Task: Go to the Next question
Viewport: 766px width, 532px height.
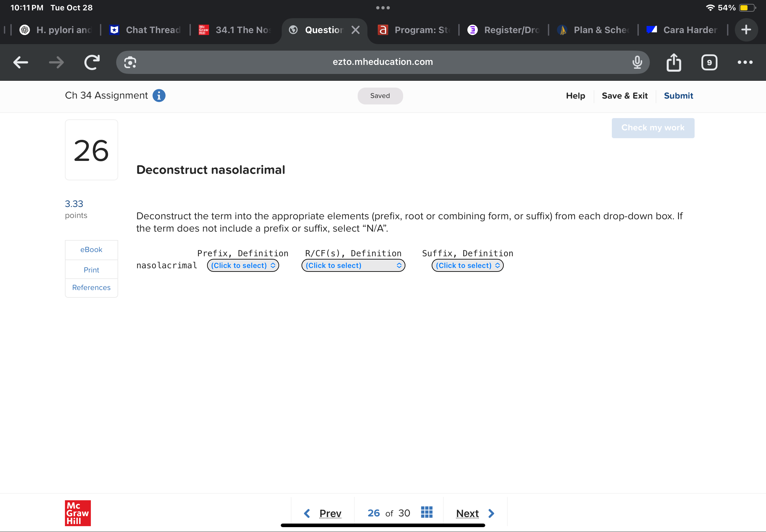Action: [475, 513]
